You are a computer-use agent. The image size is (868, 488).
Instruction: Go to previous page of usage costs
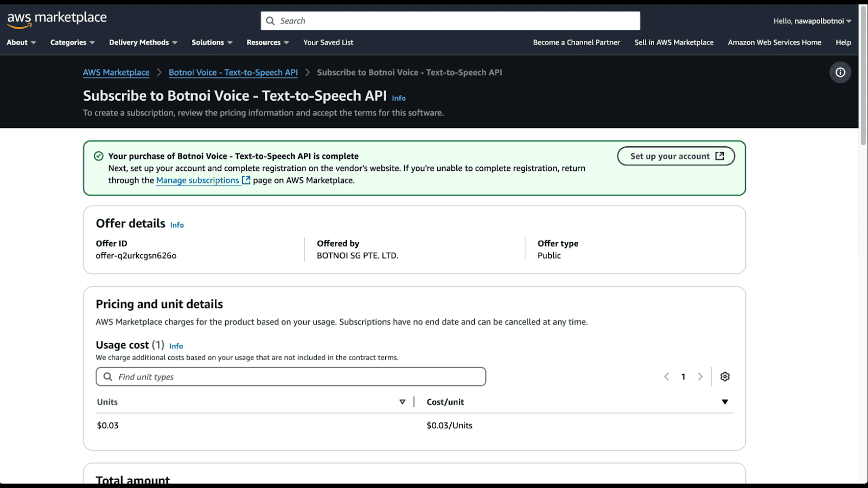[667, 376]
